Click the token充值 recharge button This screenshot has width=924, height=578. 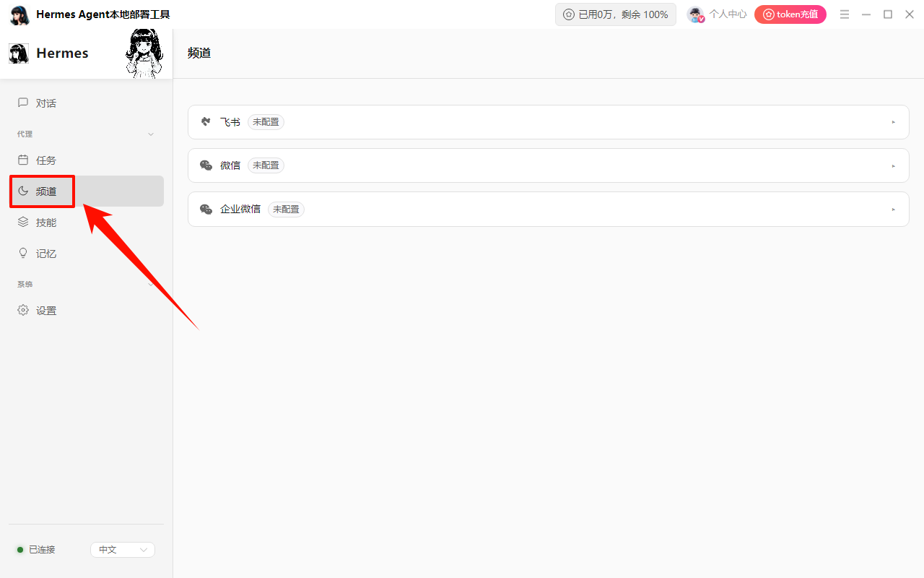click(790, 14)
